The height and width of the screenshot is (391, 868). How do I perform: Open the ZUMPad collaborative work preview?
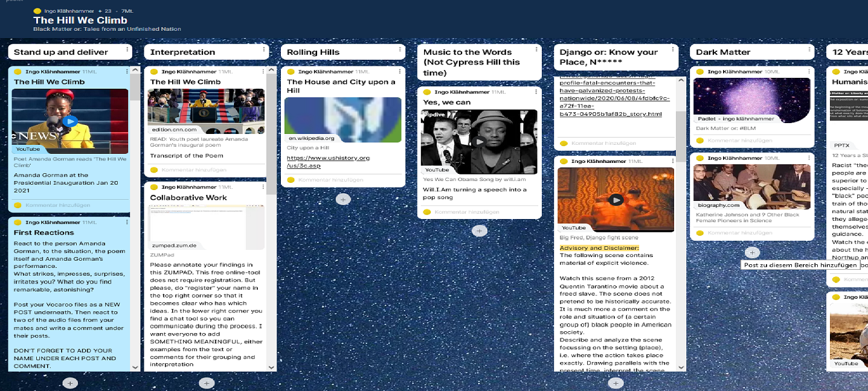click(206, 227)
